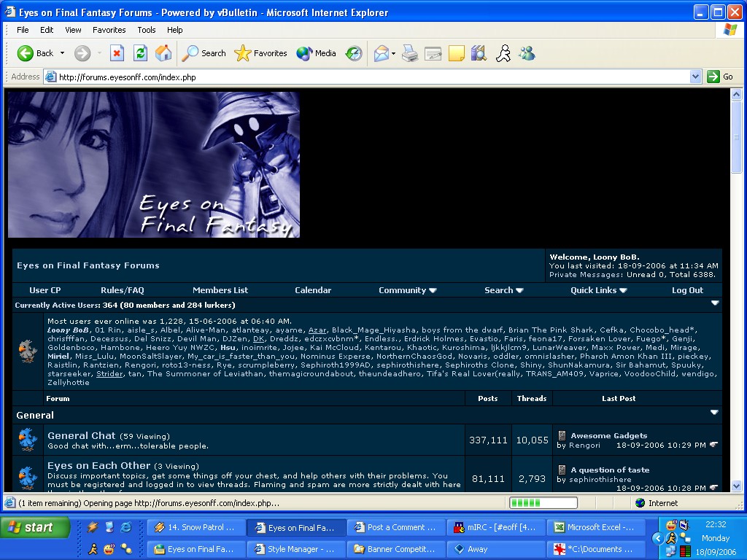Click the Windows start button
The height and width of the screenshot is (560, 747).
[x=35, y=527]
